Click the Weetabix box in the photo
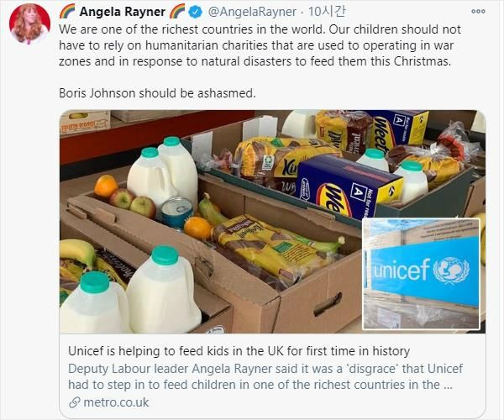The width and height of the screenshot is (504, 420). click(x=349, y=186)
